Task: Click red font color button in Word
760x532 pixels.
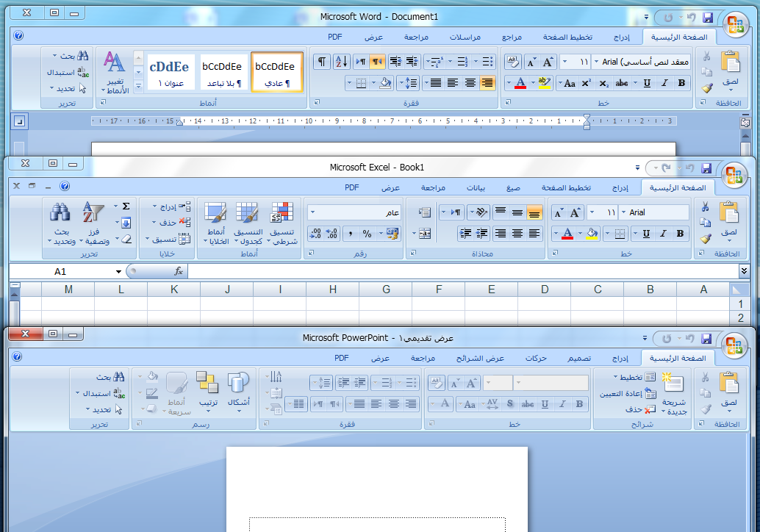Action: pos(520,83)
